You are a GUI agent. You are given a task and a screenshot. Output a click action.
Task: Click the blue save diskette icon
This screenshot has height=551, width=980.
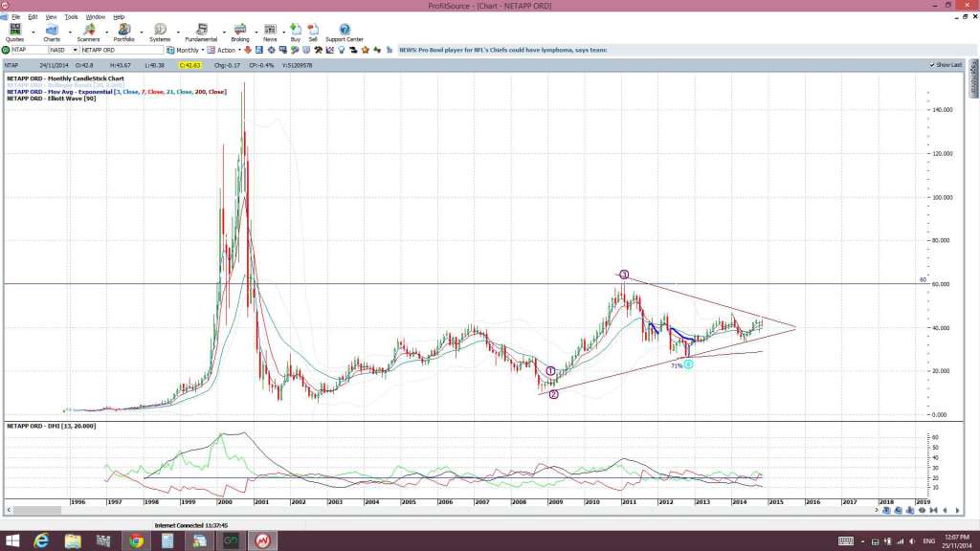point(258,50)
